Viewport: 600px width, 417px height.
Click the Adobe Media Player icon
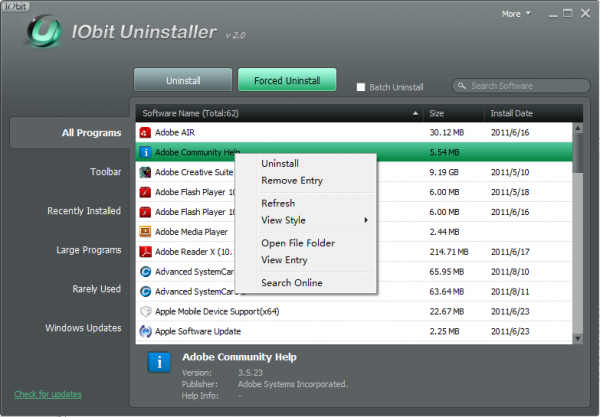pyautogui.click(x=145, y=232)
